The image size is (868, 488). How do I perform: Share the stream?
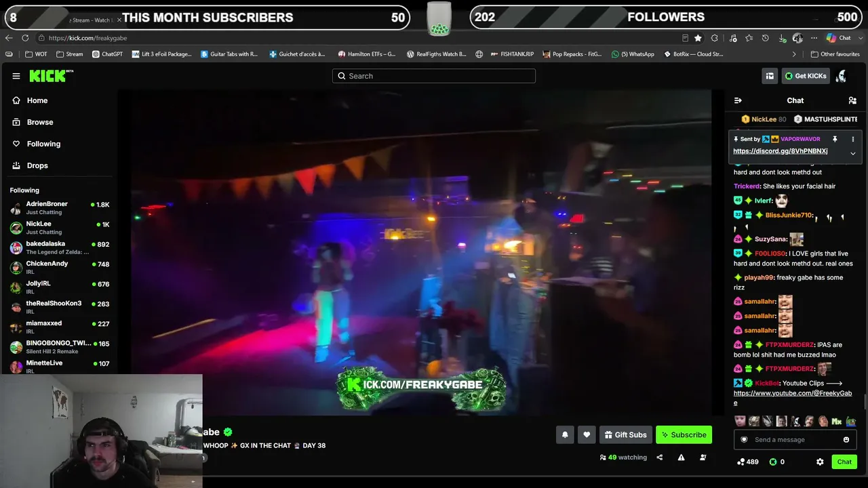coord(659,457)
